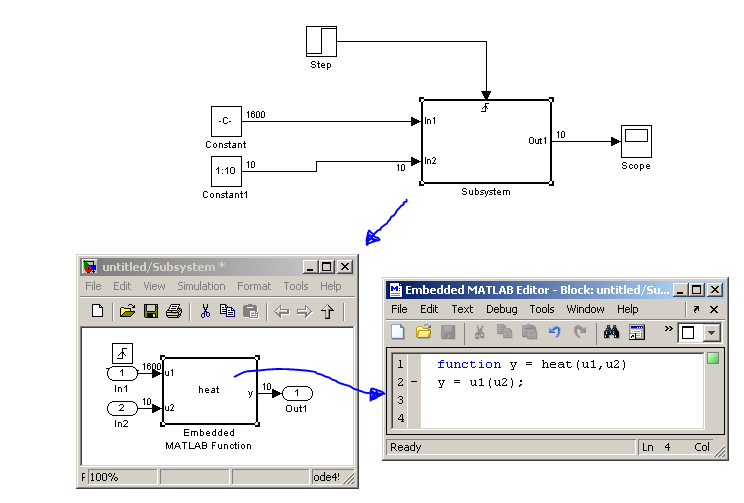The width and height of the screenshot is (744, 503).
Task: Undock the editor with the arrow button
Action: point(697,310)
